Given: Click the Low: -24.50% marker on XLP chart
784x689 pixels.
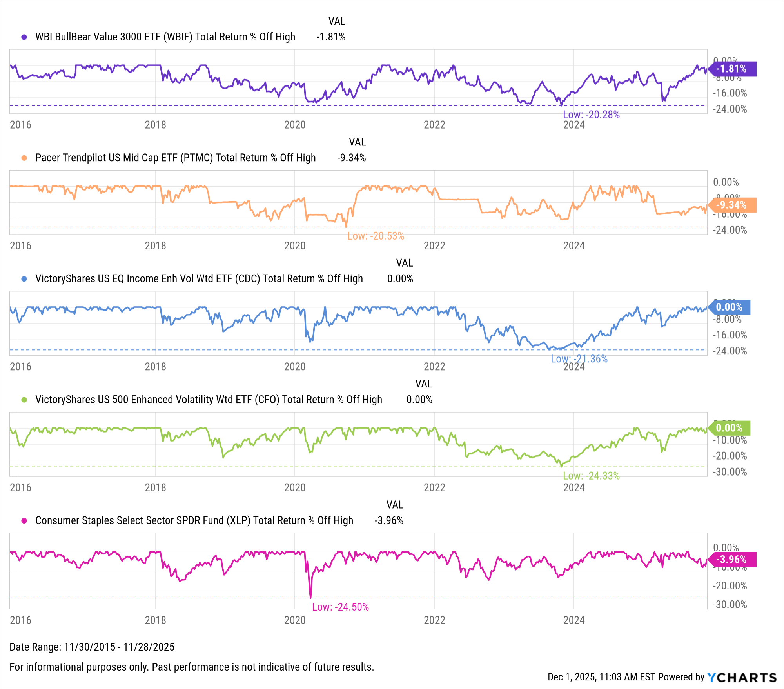Looking at the screenshot, I should click(x=340, y=607).
